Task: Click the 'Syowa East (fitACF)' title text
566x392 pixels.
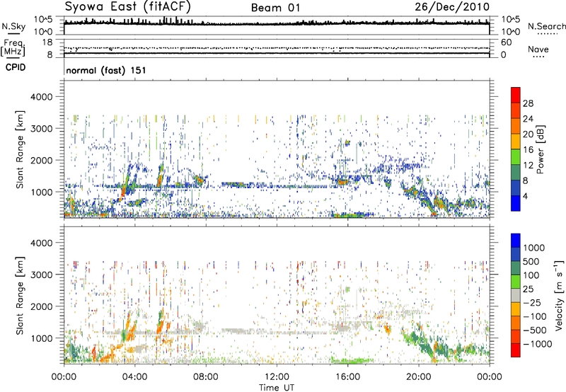Action: 128,7
